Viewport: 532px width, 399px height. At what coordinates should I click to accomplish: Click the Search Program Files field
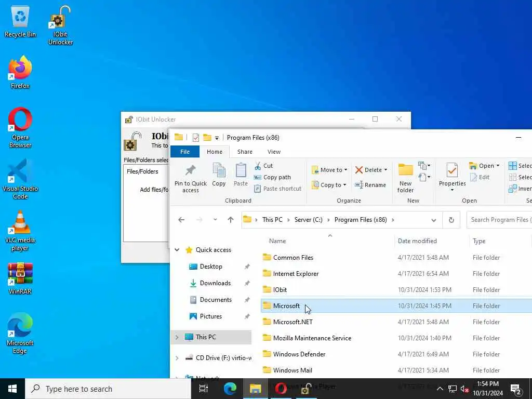coord(499,220)
